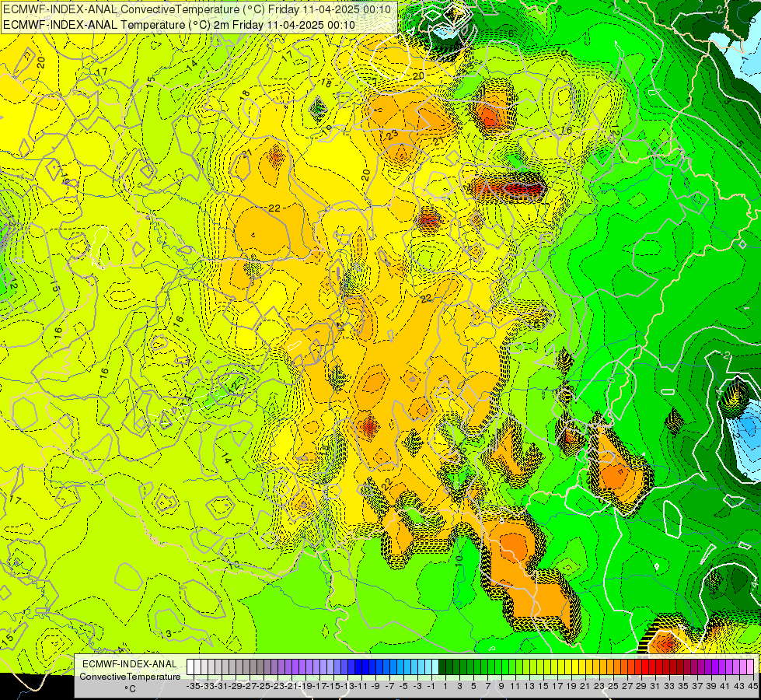The width and height of the screenshot is (761, 700).
Task: Pick the red legend swatch above 29
Action: [638, 667]
